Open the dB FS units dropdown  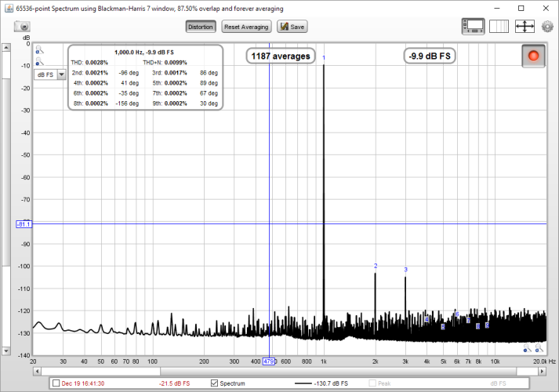pyautogui.click(x=49, y=74)
